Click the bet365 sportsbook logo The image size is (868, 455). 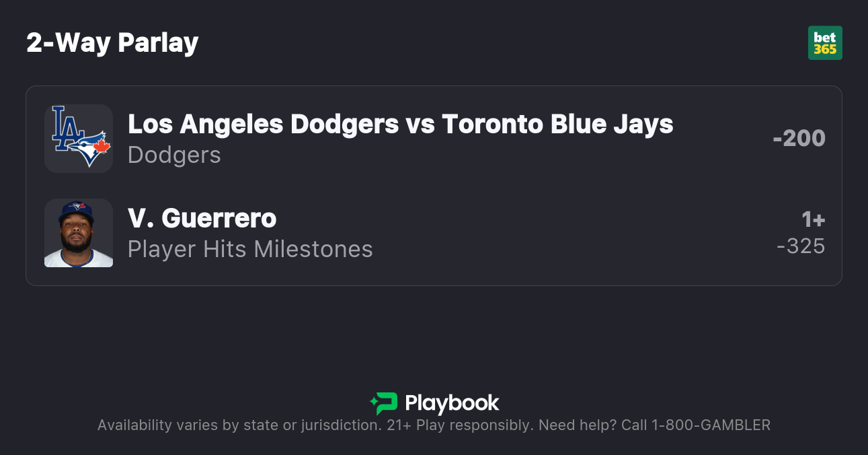tap(825, 43)
